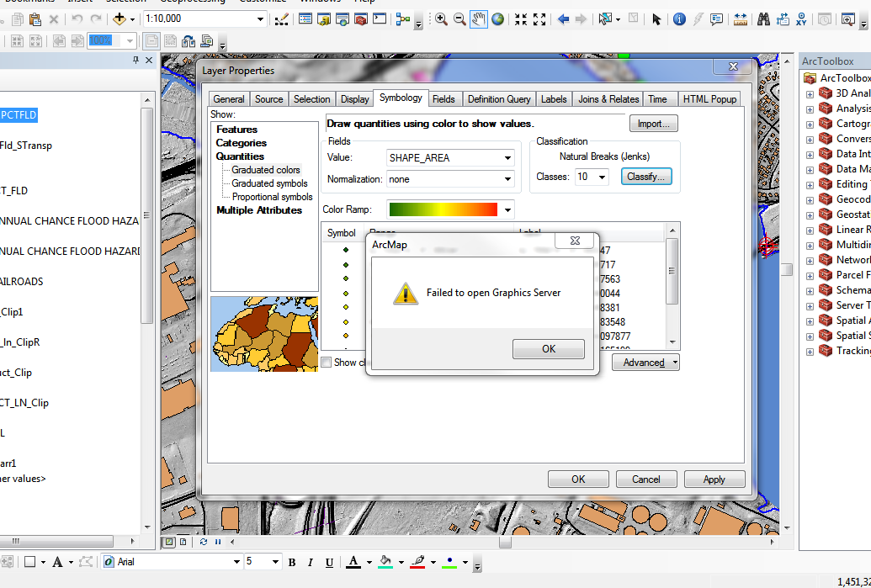Activate the Identify tool icon

(x=679, y=19)
